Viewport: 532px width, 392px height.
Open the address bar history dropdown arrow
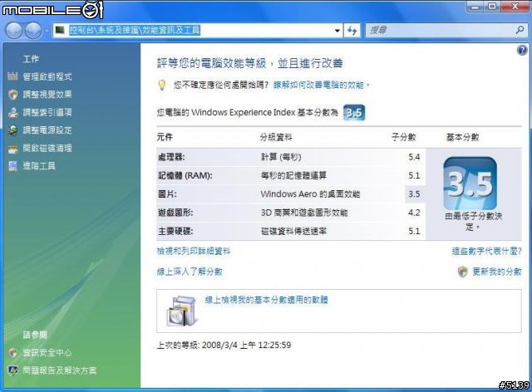[x=337, y=31]
